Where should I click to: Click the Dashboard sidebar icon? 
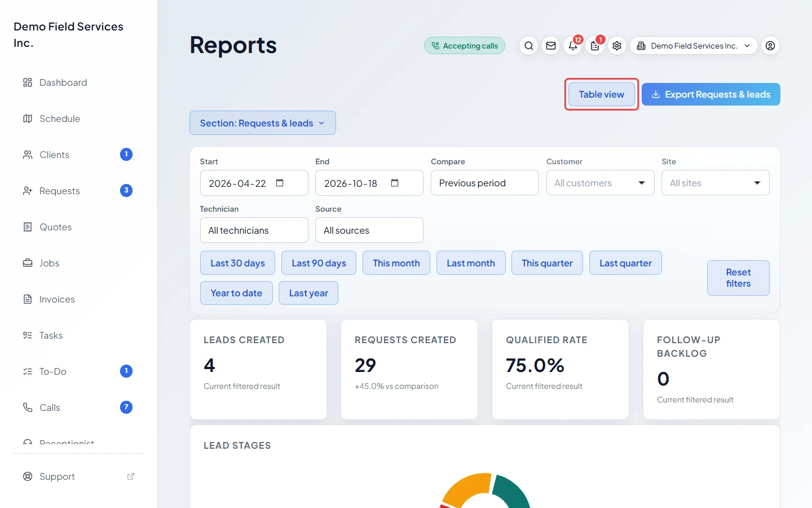[28, 82]
